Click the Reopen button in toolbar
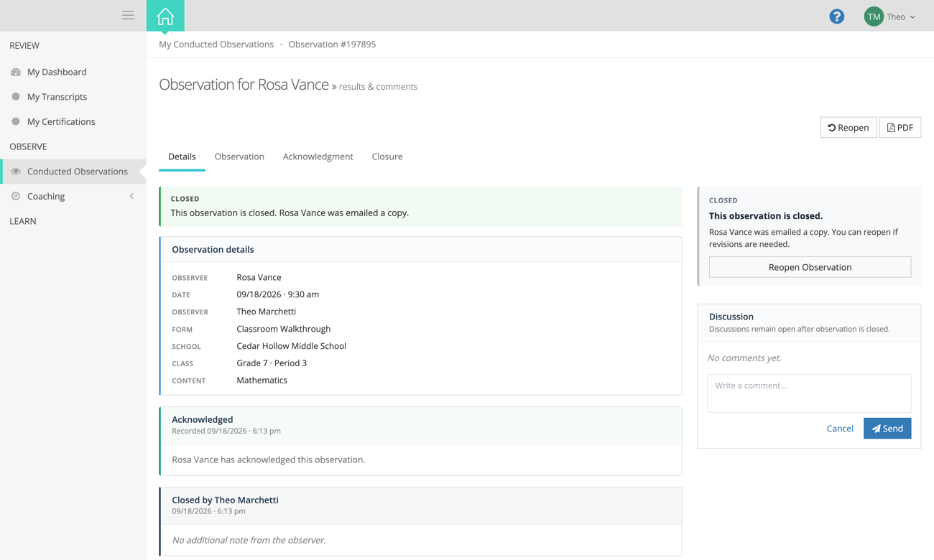This screenshot has height=560, width=934. tap(849, 127)
